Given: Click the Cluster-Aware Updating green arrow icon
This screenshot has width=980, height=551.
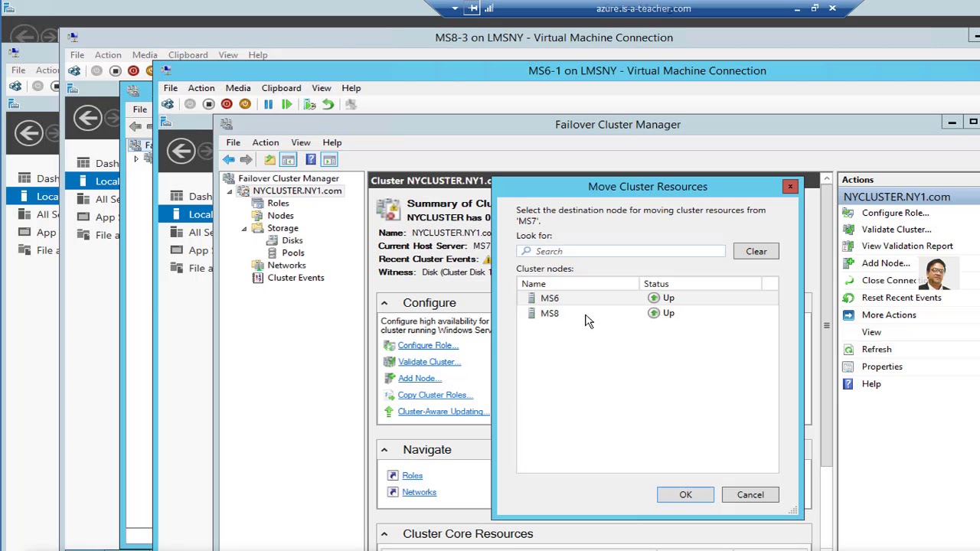Looking at the screenshot, I should point(389,412).
